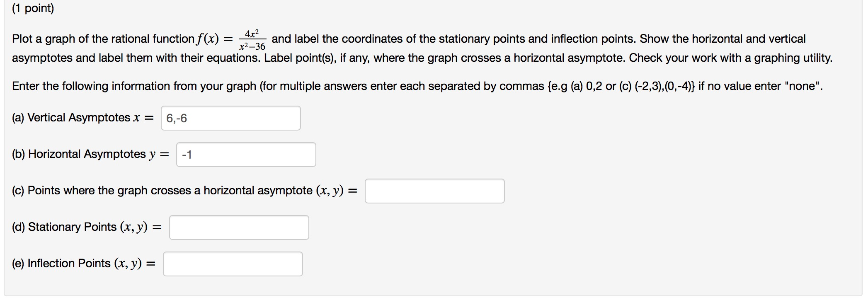Click the Horizontal Asymptotes input field
This screenshot has height=300, width=868.
(245, 154)
